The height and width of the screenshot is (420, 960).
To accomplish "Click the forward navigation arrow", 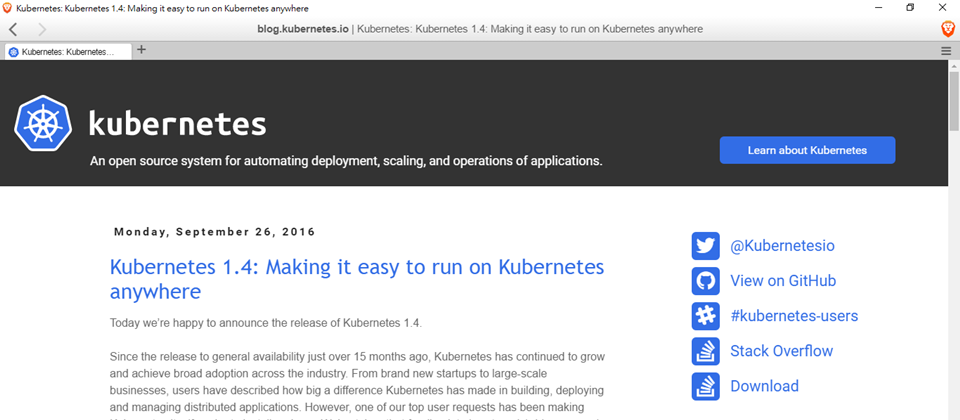I will tap(42, 29).
